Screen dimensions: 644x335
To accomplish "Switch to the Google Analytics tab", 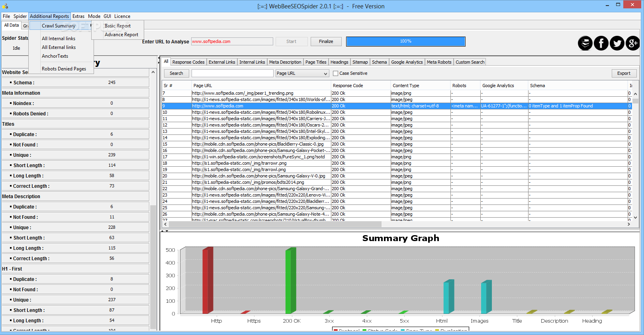I will 407,62.
